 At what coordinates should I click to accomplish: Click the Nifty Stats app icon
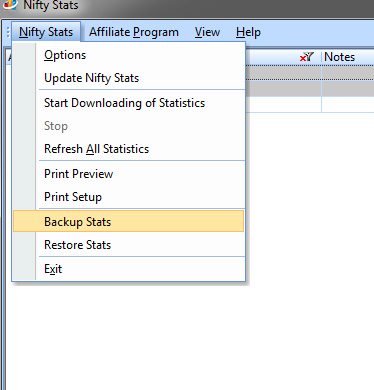tap(9, 5)
